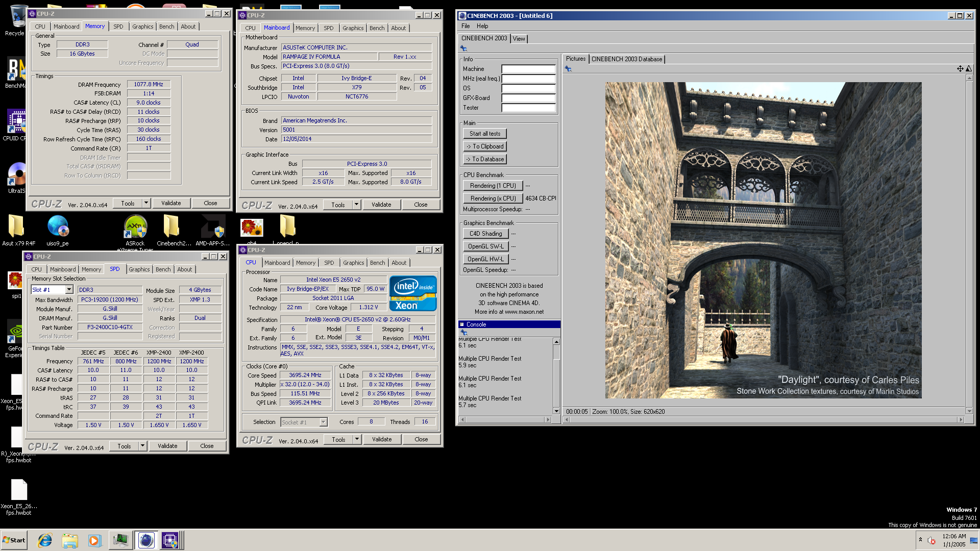
Task: Click Close in the CPU-Z SPD window
Action: click(x=207, y=446)
